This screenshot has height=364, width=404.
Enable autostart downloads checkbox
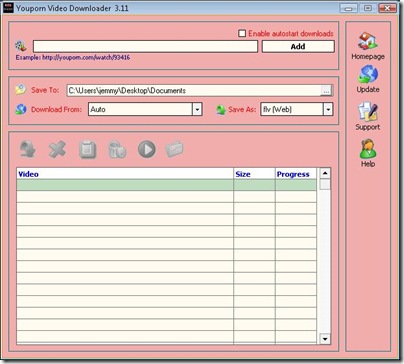[x=242, y=33]
